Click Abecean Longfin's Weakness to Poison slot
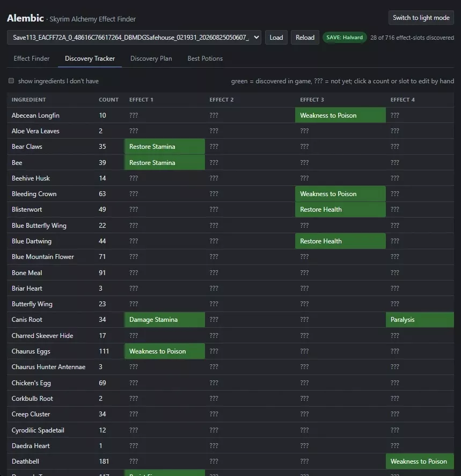This screenshot has height=476, width=461. [340, 115]
